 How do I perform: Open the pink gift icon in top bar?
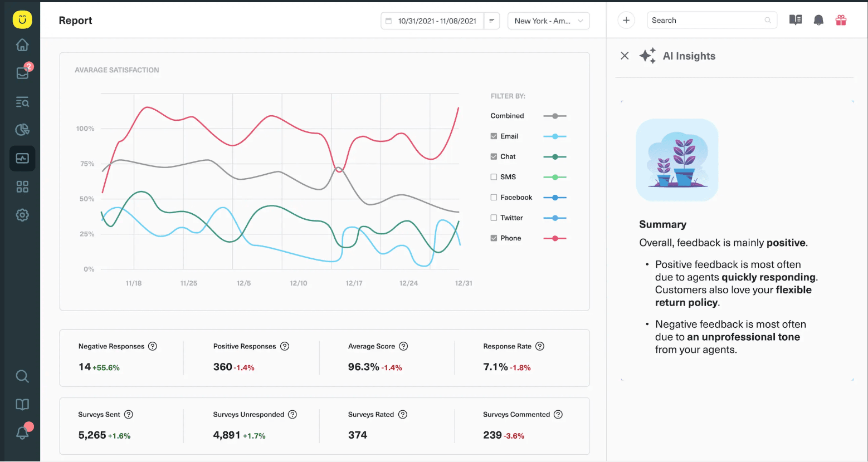pyautogui.click(x=841, y=19)
